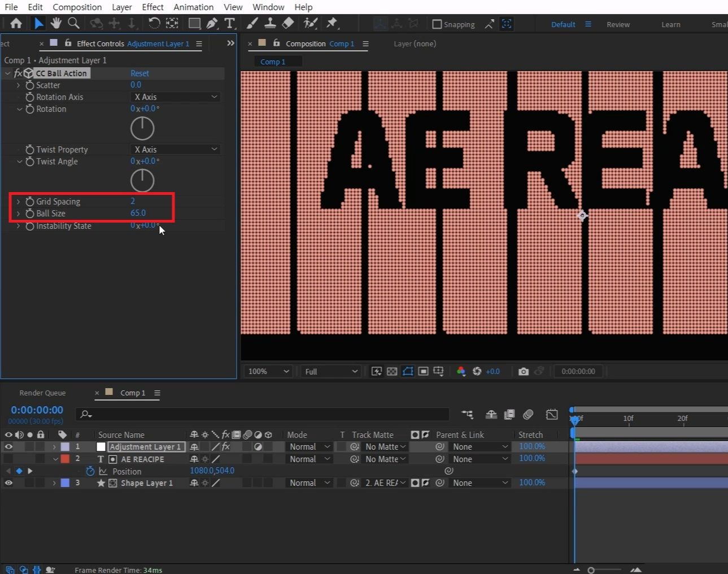
Task: Switch to the Render Queue tab
Action: (42, 393)
